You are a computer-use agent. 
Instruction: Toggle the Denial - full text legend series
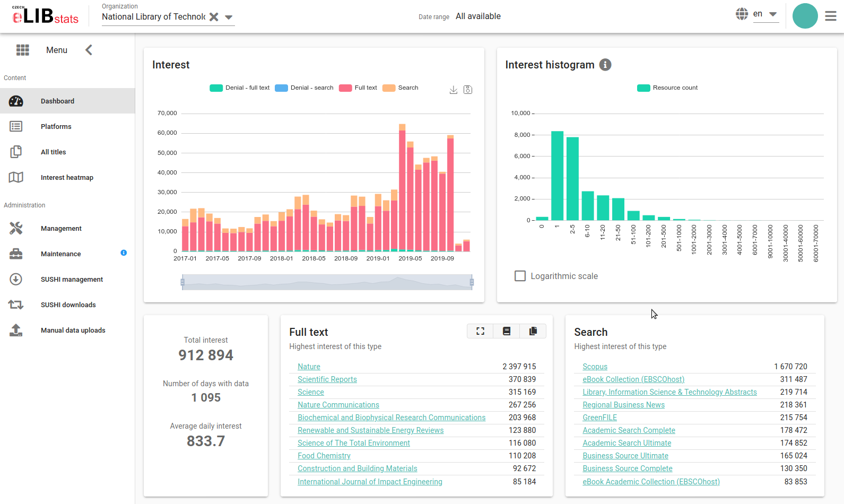point(239,88)
